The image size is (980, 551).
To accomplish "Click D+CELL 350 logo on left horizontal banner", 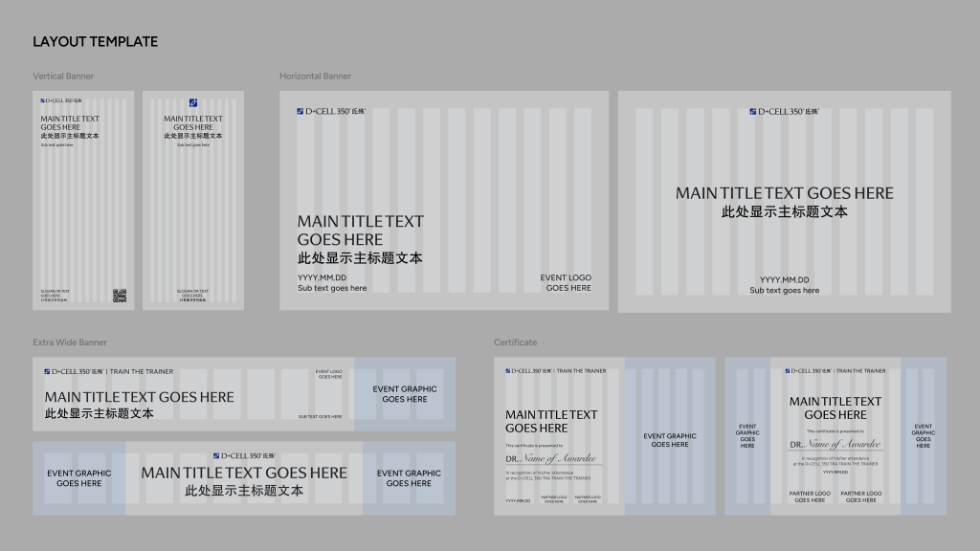I will click(x=331, y=111).
